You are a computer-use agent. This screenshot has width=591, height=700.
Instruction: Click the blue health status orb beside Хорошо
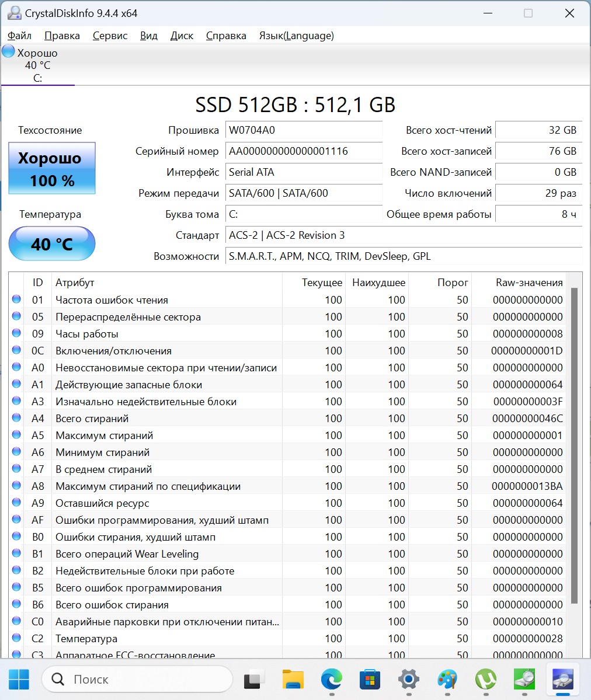click(9, 51)
